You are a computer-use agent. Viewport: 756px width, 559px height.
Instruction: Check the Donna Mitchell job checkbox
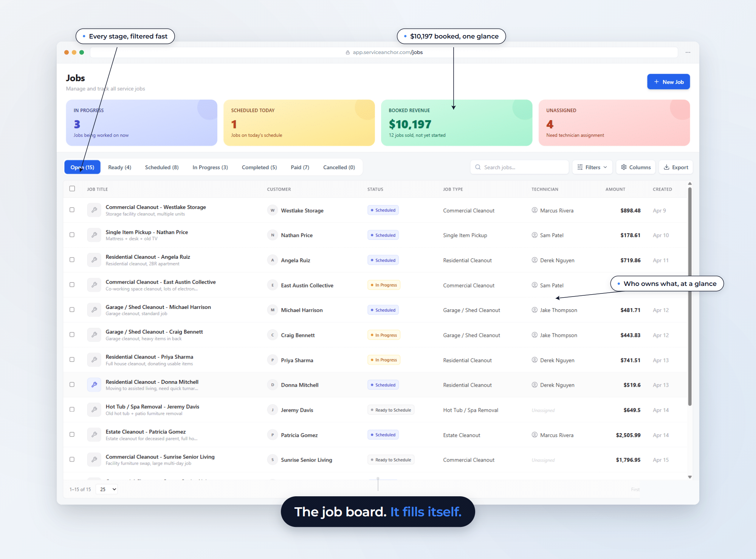72,384
